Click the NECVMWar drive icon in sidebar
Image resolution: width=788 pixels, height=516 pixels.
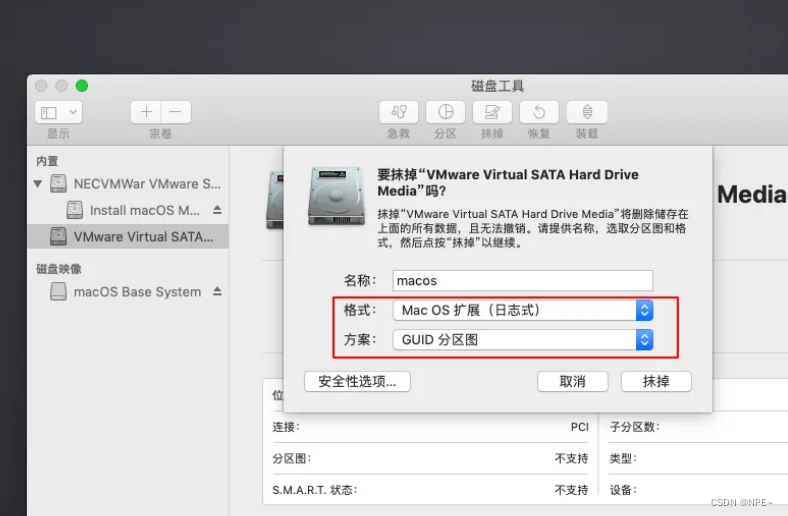click(58, 183)
